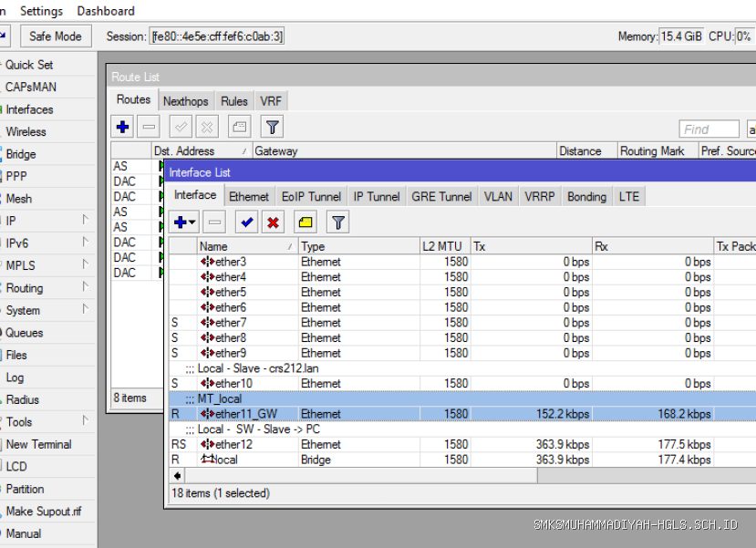
Task: Open the filter funnel in Interface List toolbar
Action: pyautogui.click(x=338, y=222)
